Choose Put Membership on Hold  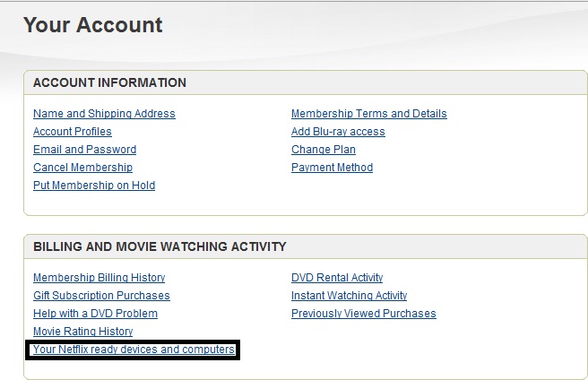tap(94, 186)
